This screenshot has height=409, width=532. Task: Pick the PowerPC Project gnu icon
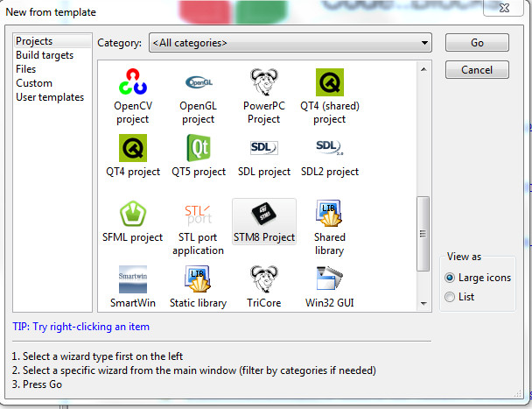264,81
